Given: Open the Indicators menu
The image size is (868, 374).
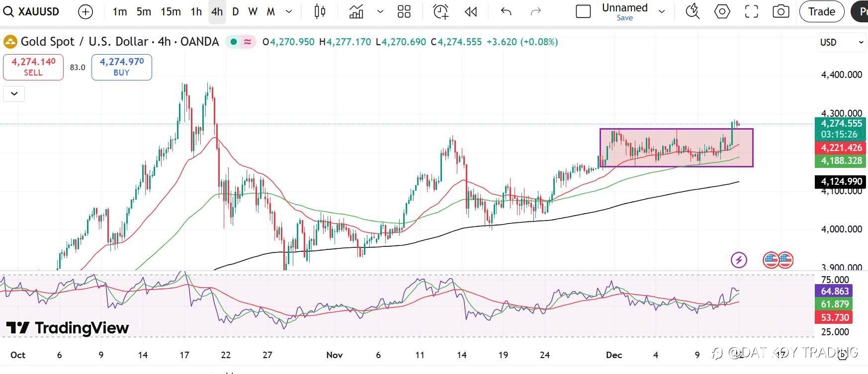Looking at the screenshot, I should click(x=356, y=12).
